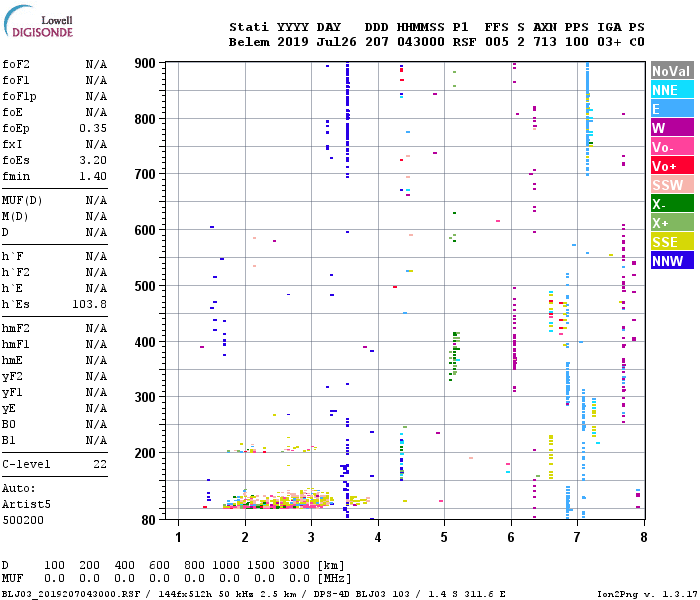Select the foF1p parameter label

pyautogui.click(x=19, y=96)
